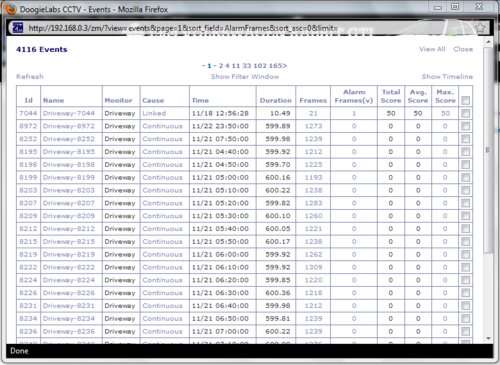Open event named Driveway-8219
The image size is (500, 365).
69,254
